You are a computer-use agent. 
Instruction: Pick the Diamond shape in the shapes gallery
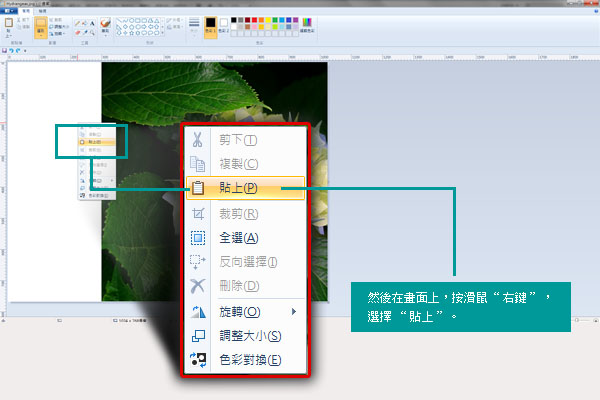(x=125, y=26)
